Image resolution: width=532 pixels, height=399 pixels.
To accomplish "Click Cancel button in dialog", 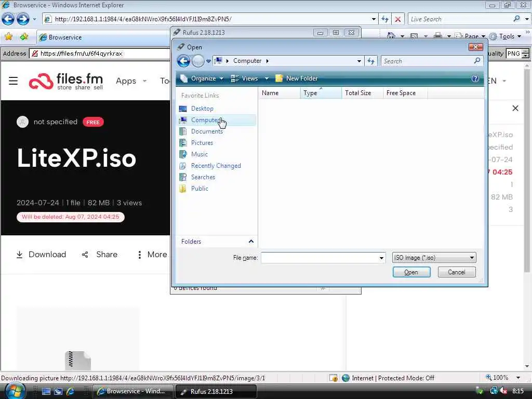I will [456, 272].
